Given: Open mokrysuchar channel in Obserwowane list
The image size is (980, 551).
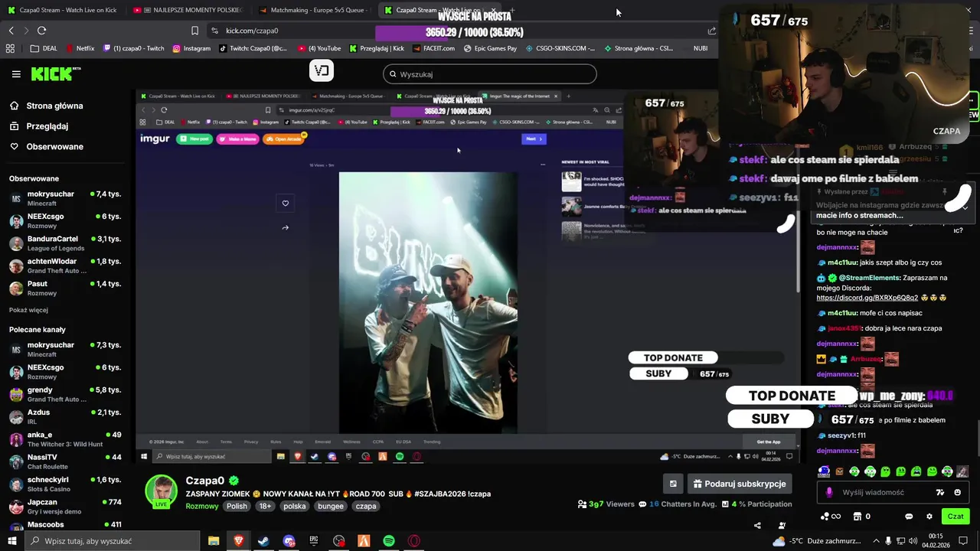Looking at the screenshot, I should (64, 198).
